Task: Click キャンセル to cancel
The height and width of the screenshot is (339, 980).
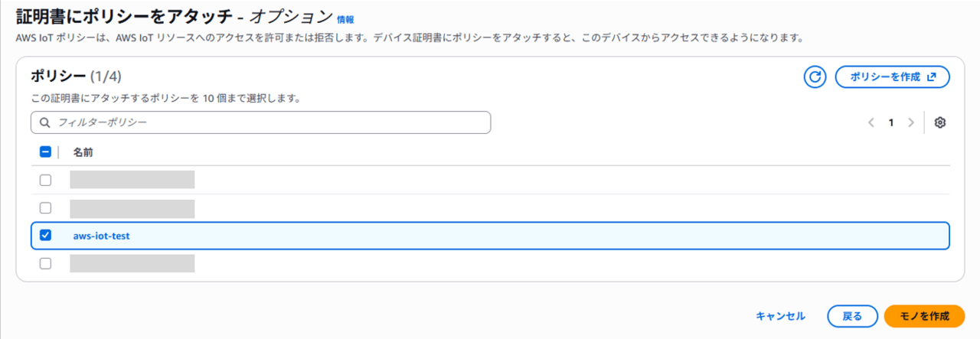Action: pyautogui.click(x=780, y=316)
